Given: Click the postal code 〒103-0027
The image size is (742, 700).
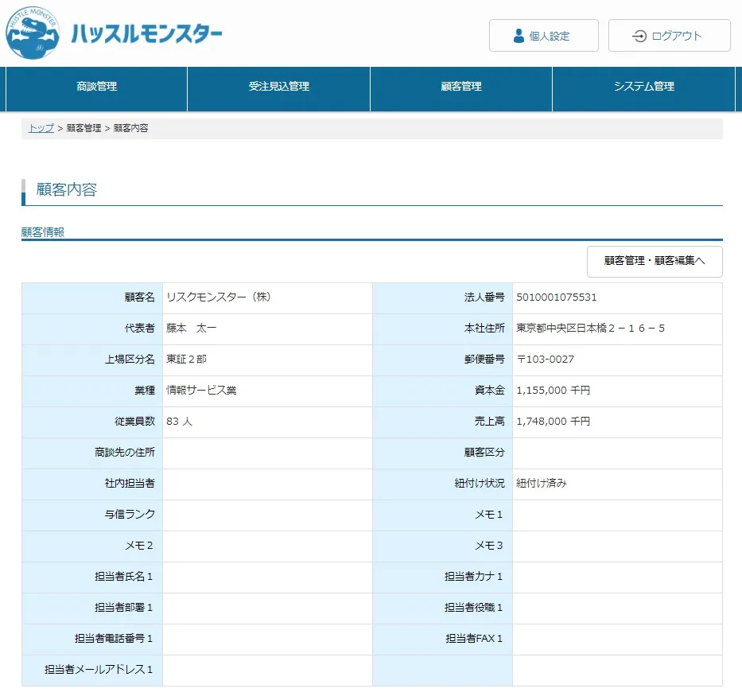Looking at the screenshot, I should tap(545, 360).
